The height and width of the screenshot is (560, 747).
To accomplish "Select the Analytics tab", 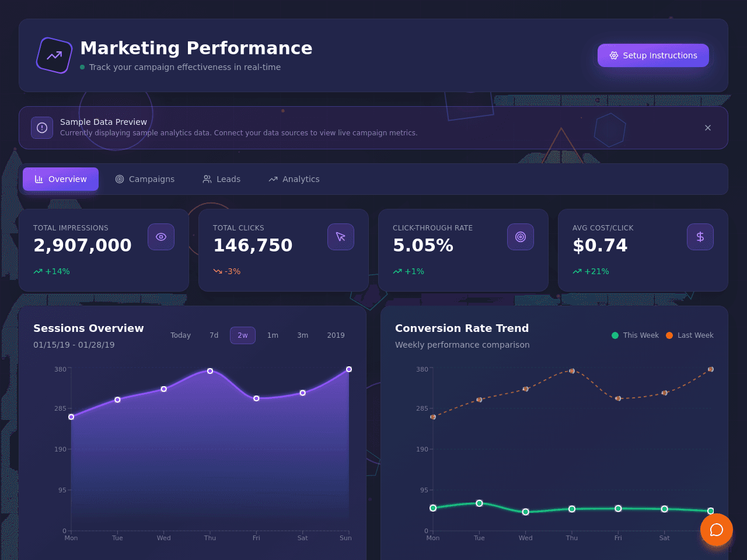I will pyautogui.click(x=294, y=179).
